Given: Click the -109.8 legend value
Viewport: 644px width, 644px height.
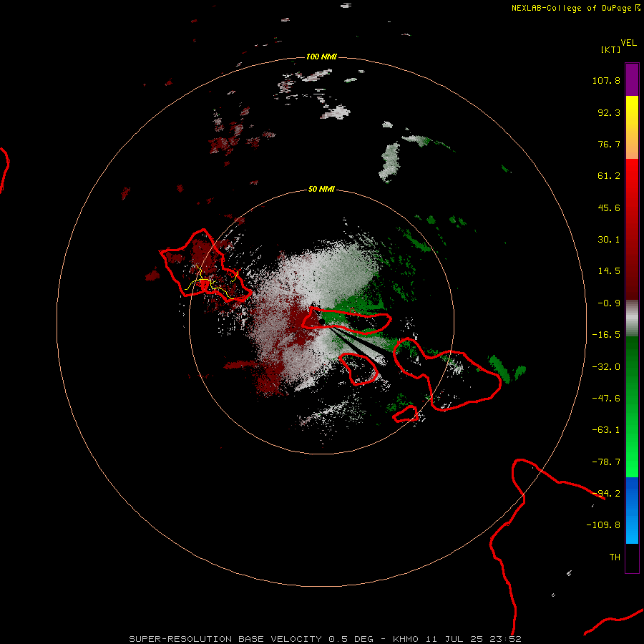Looking at the screenshot, I should (x=603, y=525).
